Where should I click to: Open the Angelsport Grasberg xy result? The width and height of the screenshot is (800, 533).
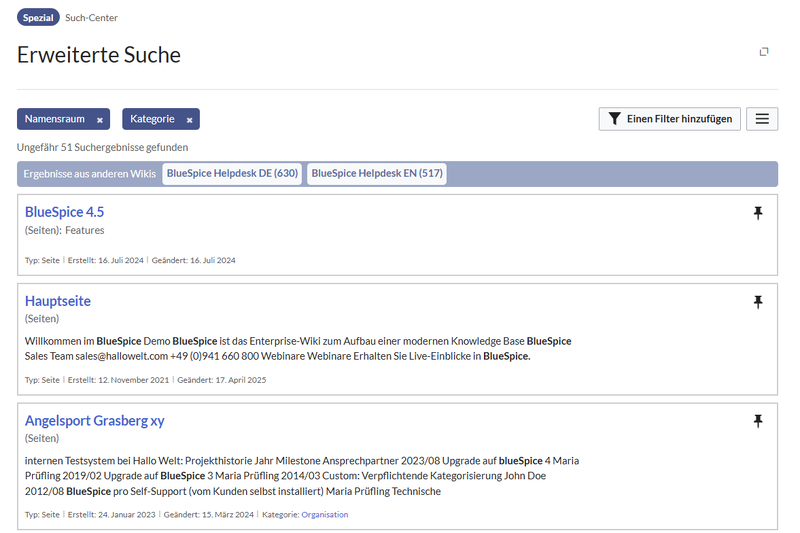95,421
